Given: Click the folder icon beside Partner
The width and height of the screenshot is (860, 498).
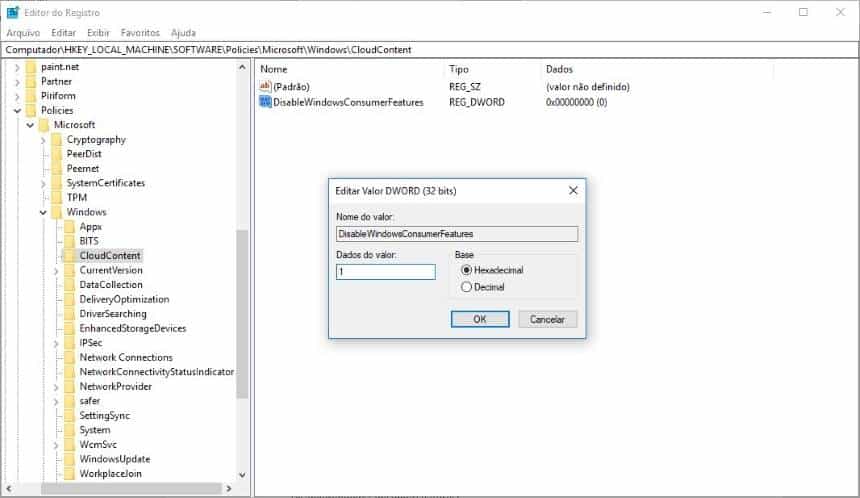Looking at the screenshot, I should click(31, 81).
